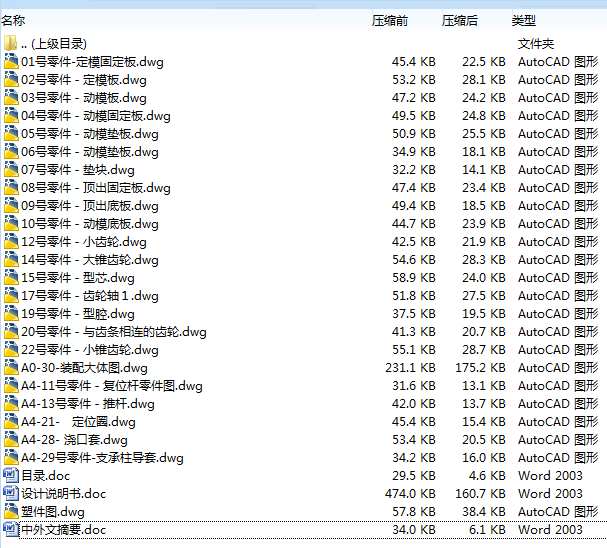
Task: Select file name 02号零件 - 定模板.dwg
Action: coord(84,80)
